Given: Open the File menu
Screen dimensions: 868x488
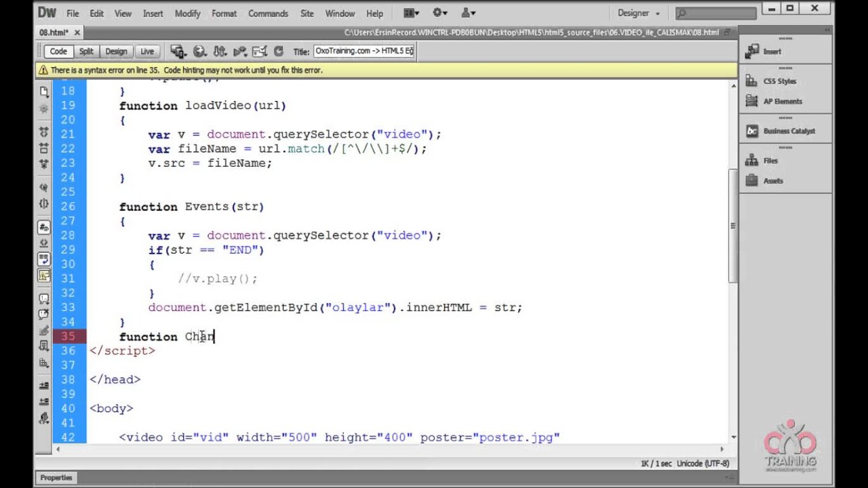Looking at the screenshot, I should click(73, 14).
